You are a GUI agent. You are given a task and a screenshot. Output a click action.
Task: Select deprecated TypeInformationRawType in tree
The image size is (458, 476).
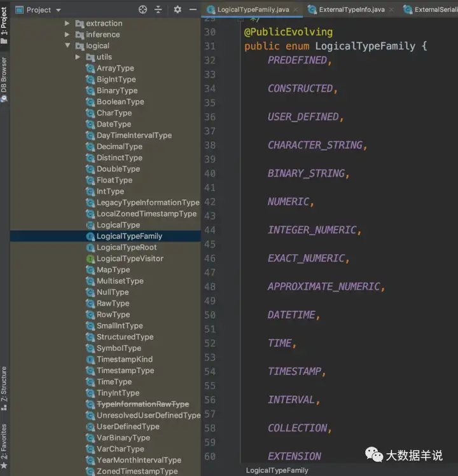tap(142, 404)
